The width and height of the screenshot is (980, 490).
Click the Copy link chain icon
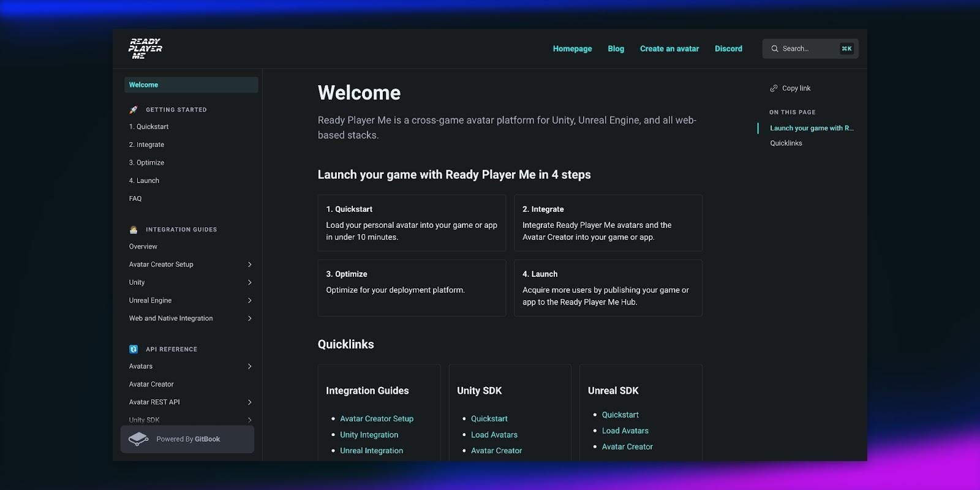tap(774, 88)
